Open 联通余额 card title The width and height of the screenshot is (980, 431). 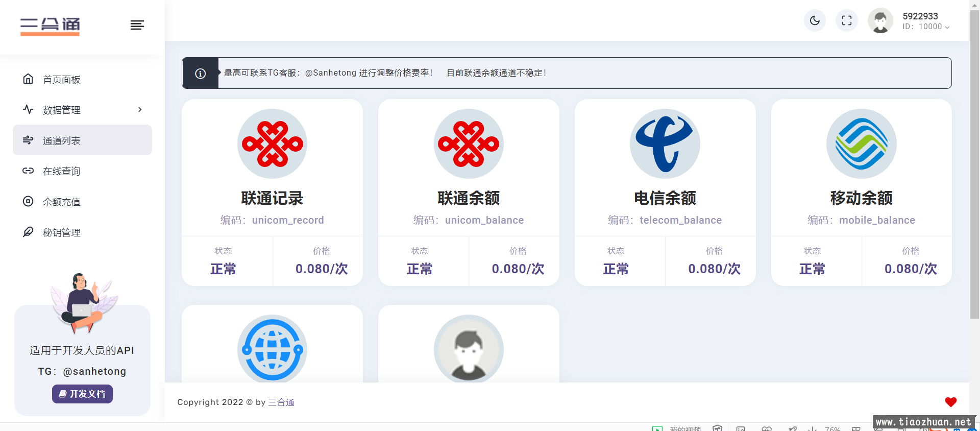(x=469, y=198)
